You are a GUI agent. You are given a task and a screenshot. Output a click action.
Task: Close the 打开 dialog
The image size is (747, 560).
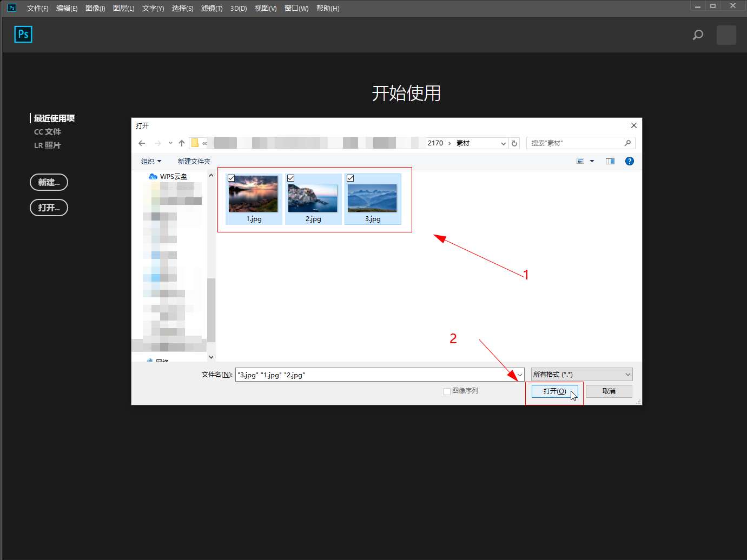click(x=634, y=125)
